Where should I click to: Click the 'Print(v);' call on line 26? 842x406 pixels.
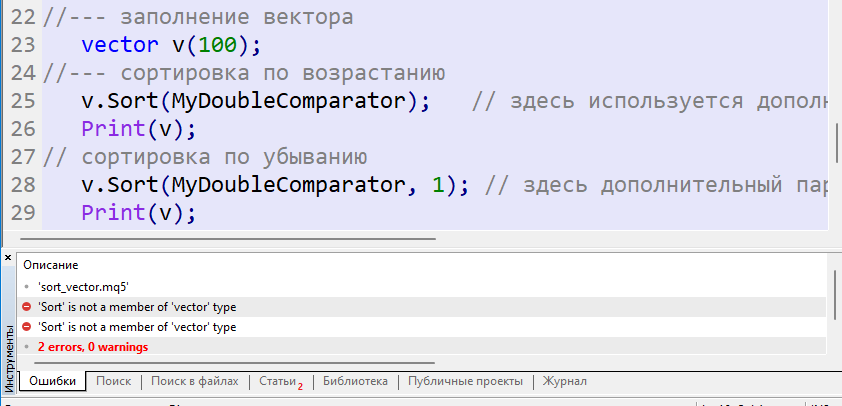[x=139, y=128]
